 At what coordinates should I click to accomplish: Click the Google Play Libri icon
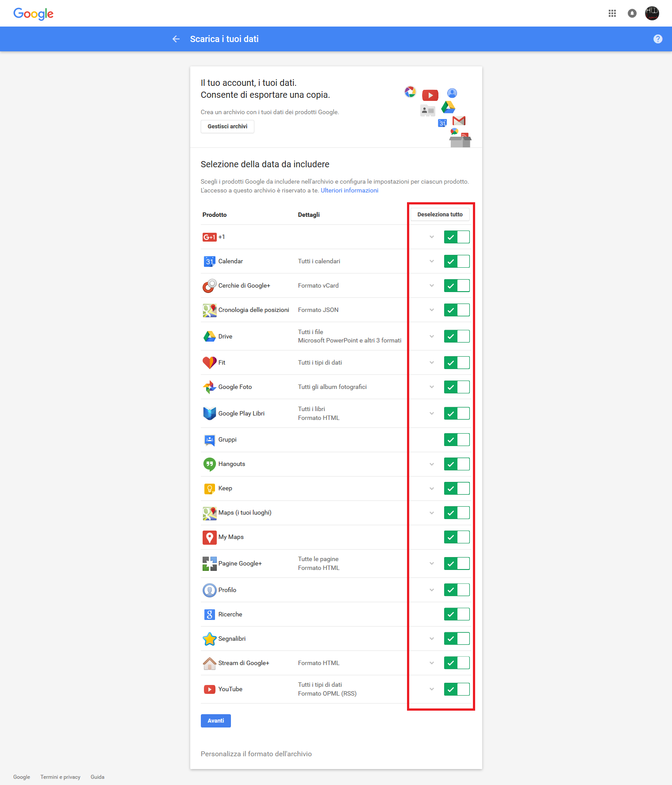(x=209, y=413)
